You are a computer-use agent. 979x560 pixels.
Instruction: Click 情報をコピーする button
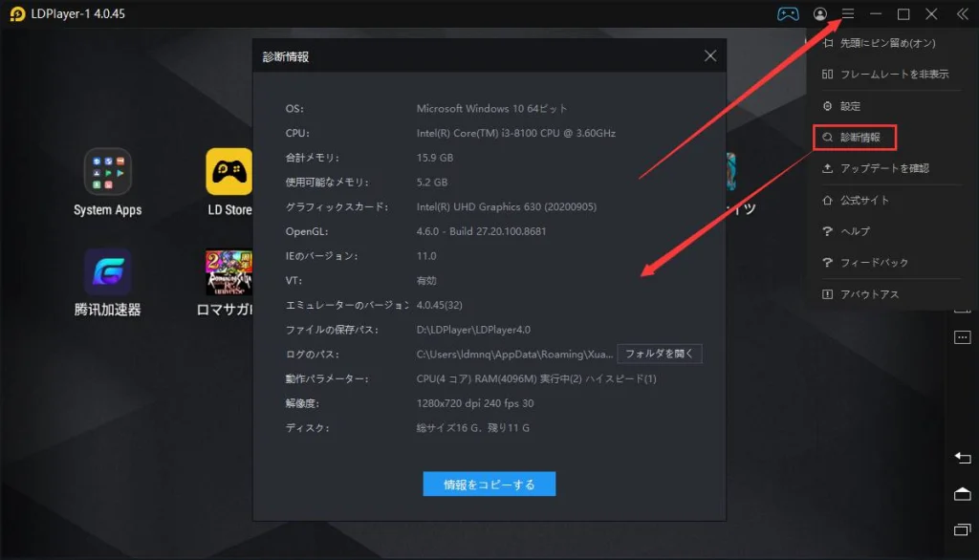click(x=489, y=484)
